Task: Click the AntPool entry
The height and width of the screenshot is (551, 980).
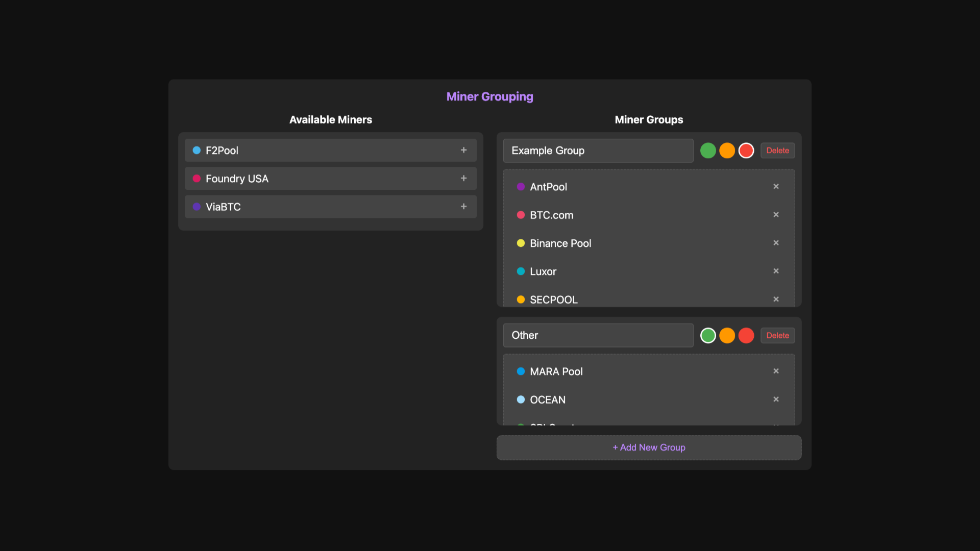Action: [x=649, y=187]
